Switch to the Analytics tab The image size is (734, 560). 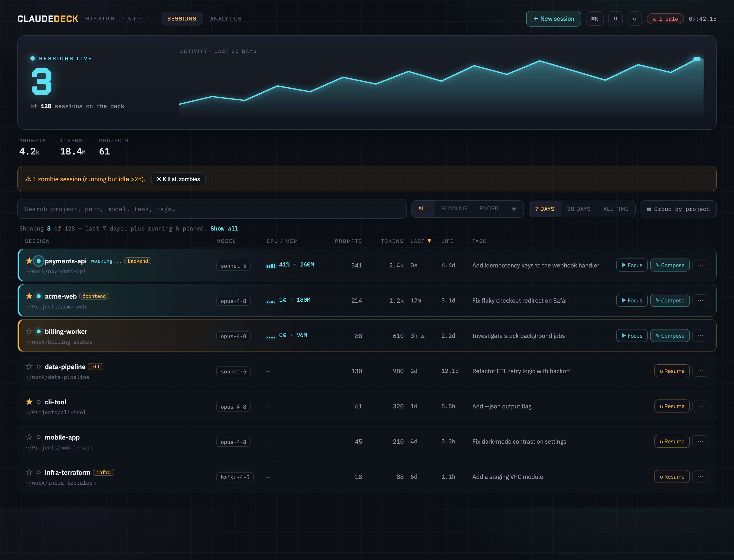(x=226, y=19)
